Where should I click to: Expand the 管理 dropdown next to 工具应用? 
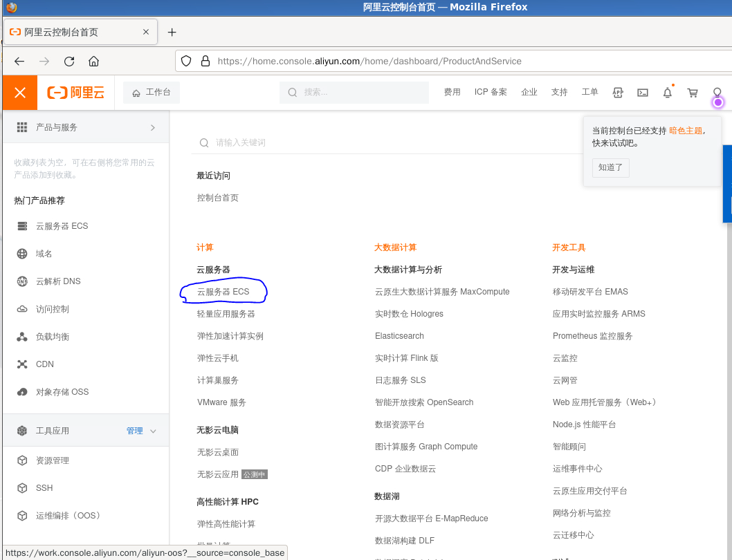[140, 430]
